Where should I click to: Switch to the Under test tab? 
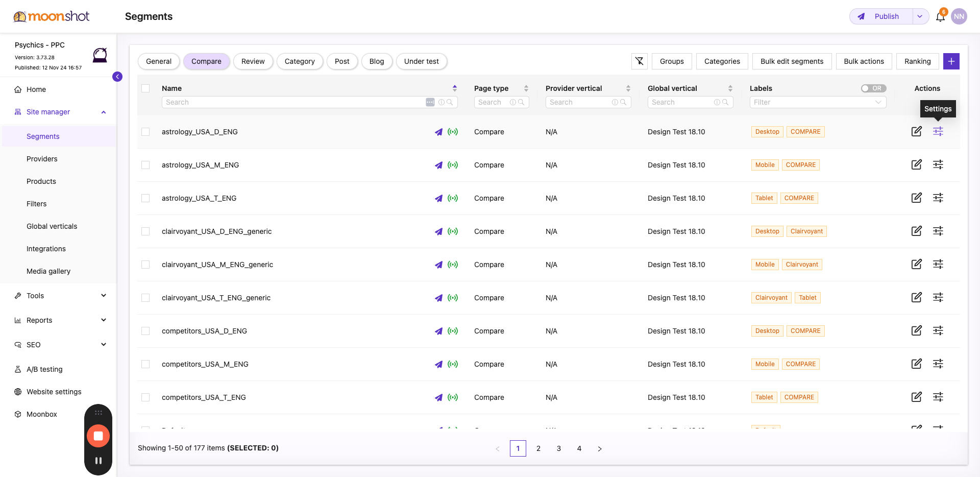tap(422, 61)
